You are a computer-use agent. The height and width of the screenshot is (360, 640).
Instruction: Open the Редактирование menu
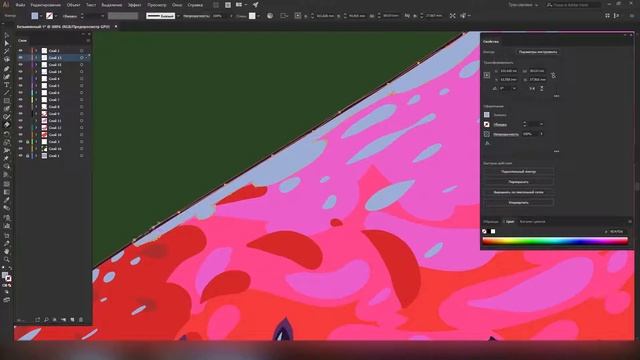click(x=46, y=5)
